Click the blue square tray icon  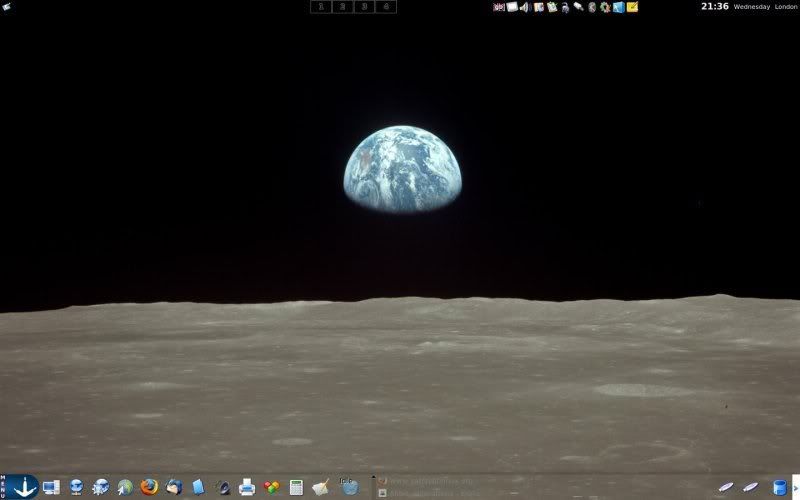(619, 7)
